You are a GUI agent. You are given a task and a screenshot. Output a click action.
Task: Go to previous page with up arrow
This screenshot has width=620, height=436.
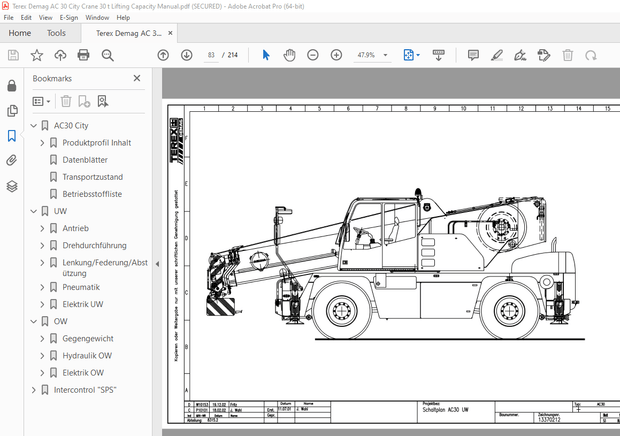(163, 55)
